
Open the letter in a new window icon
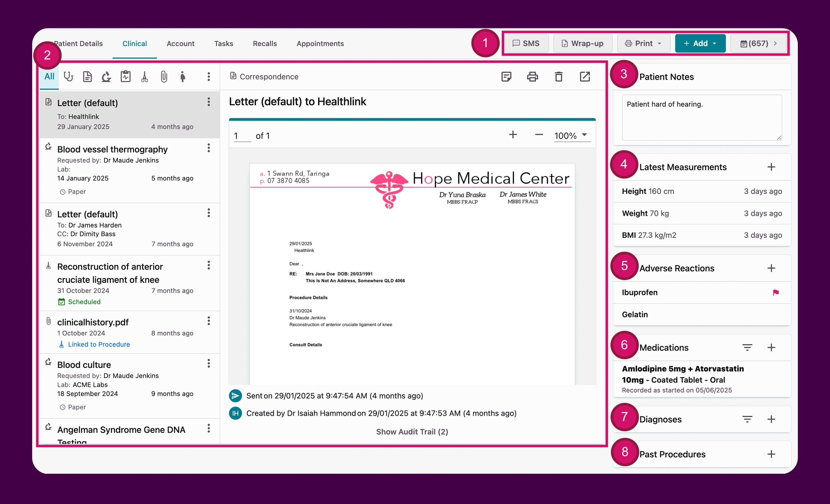pos(585,77)
